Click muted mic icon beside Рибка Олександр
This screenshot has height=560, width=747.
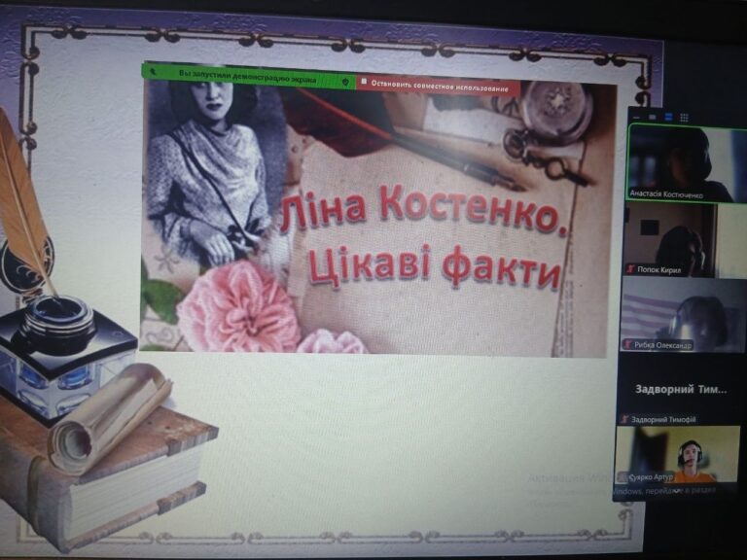pyautogui.click(x=628, y=344)
